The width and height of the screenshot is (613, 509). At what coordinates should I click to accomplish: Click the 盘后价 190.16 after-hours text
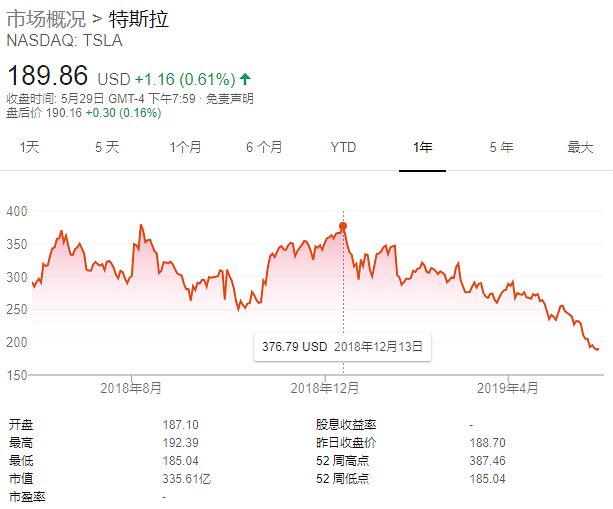pos(44,113)
